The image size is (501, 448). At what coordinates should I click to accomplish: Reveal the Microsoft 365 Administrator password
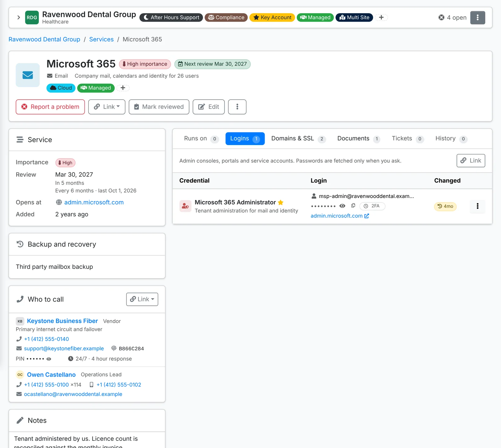click(x=343, y=206)
